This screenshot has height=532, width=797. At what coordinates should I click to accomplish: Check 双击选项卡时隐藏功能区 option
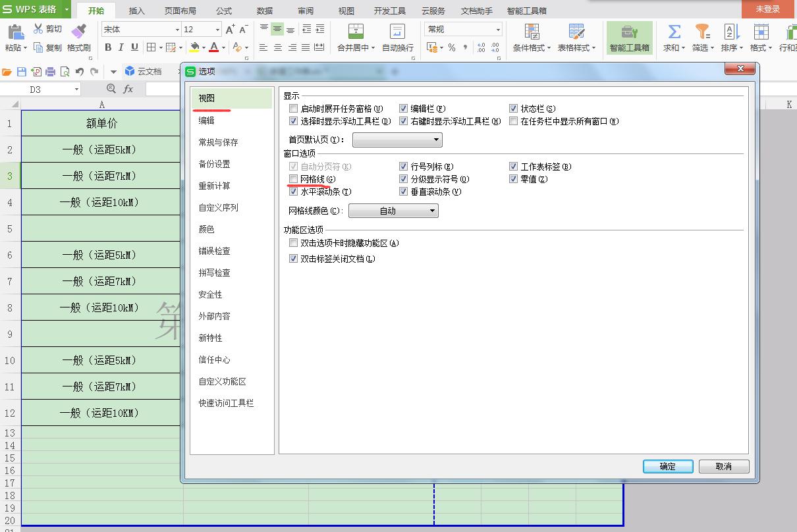tap(293, 243)
